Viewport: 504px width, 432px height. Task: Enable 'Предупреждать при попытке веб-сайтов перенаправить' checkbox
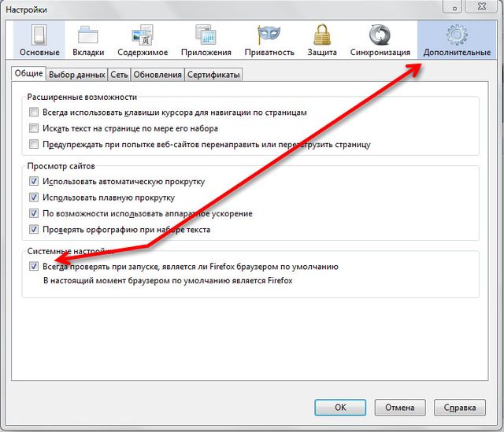coord(34,144)
